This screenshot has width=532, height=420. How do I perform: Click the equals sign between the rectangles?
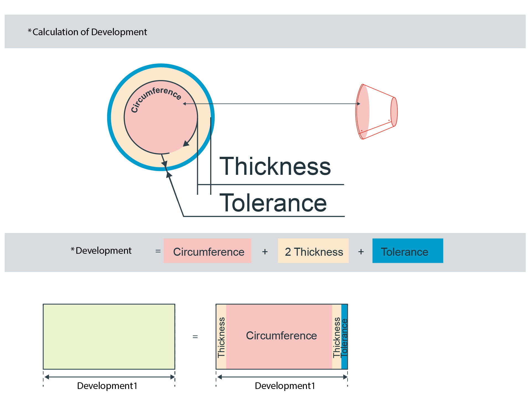[x=195, y=337]
